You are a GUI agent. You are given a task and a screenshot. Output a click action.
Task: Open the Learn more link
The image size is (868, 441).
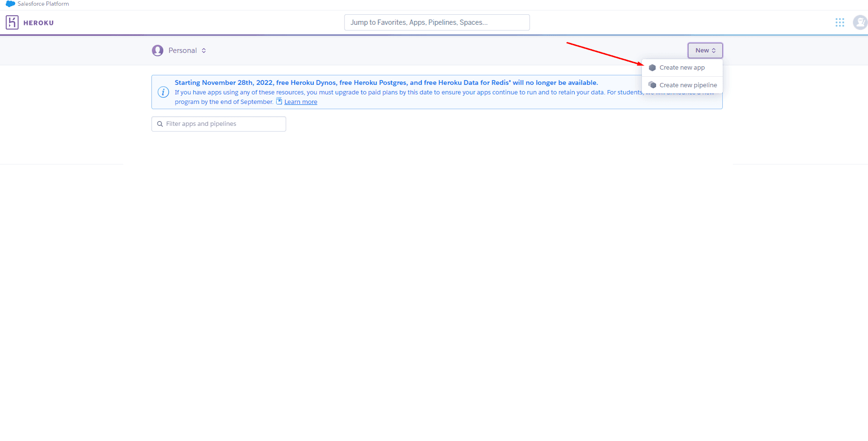tap(301, 102)
